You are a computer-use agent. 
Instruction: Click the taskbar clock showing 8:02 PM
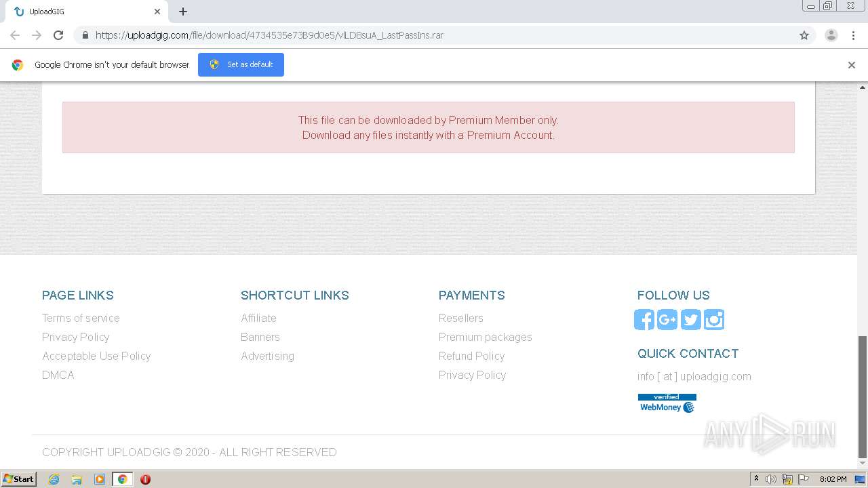(833, 479)
